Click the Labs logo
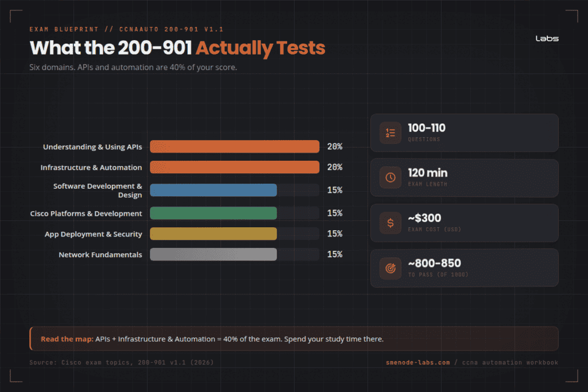The height and width of the screenshot is (392, 588). (x=547, y=38)
